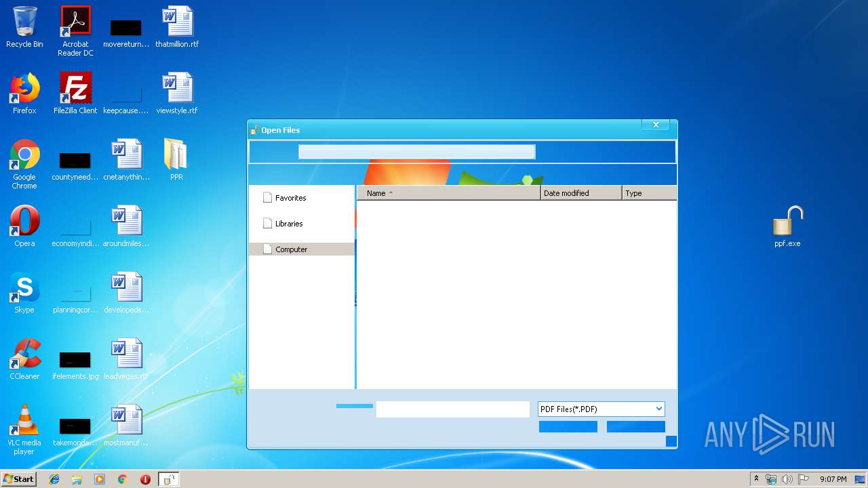Open the Recycle Bin desktop icon
The width and height of the screenshot is (868, 488).
tap(24, 27)
